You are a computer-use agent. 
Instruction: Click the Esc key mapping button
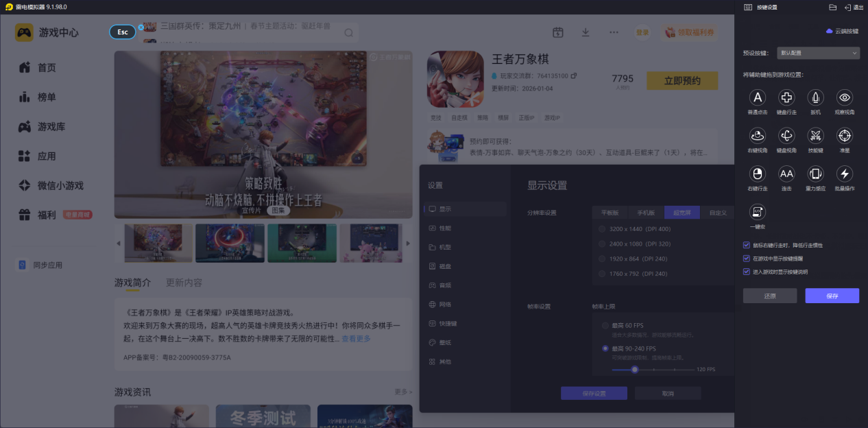(x=123, y=32)
